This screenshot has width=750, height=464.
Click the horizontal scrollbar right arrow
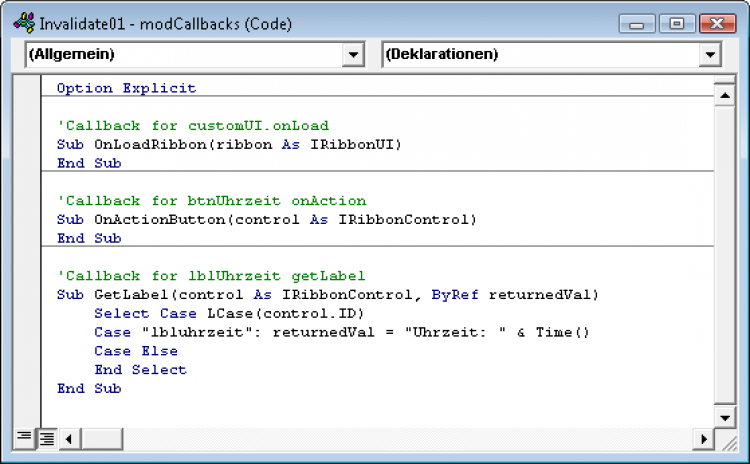(705, 438)
